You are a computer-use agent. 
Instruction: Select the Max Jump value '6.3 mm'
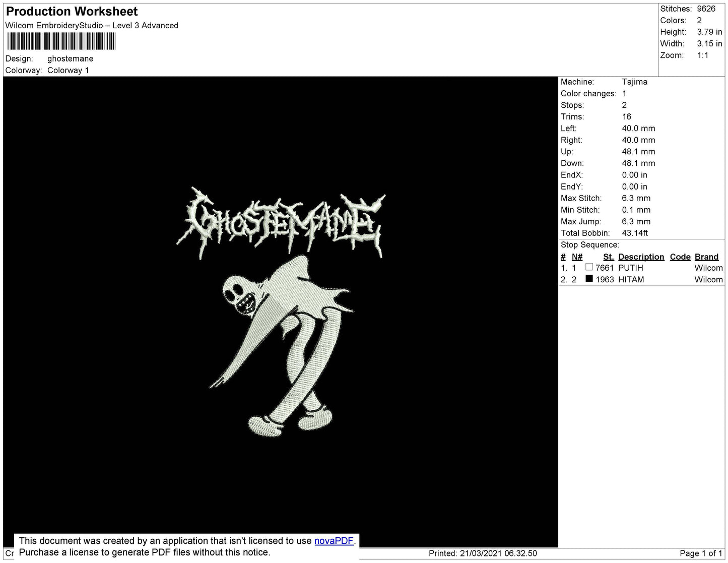pos(636,221)
